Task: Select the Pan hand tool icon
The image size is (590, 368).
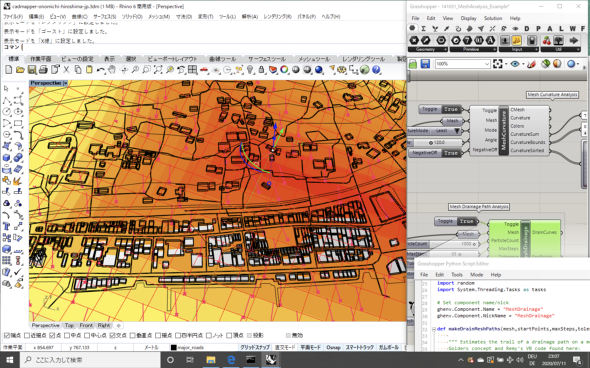Action: pos(112,70)
